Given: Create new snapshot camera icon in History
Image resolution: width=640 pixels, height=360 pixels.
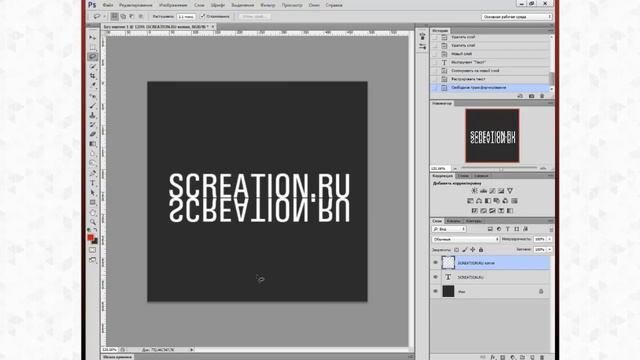Looking at the screenshot, I should coord(531,96).
